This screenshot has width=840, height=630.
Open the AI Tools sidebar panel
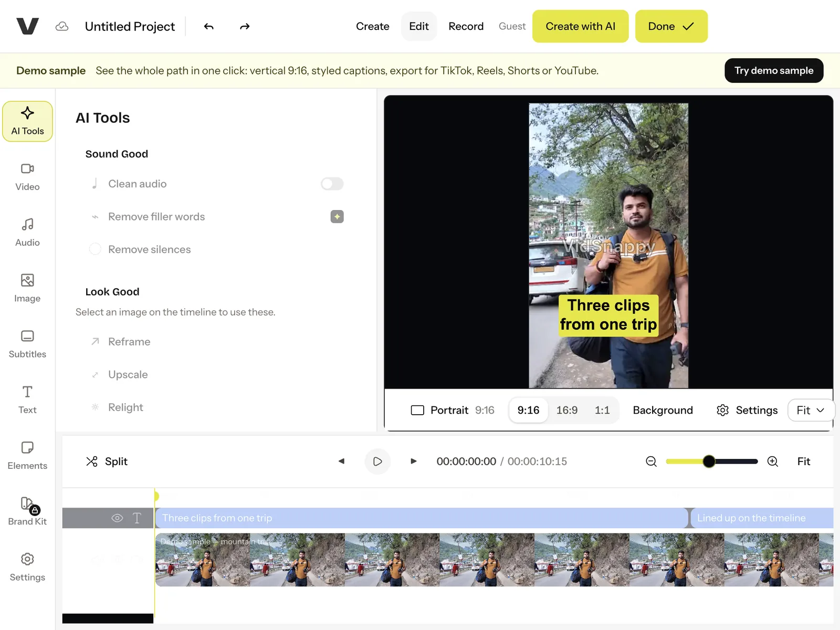point(27,121)
